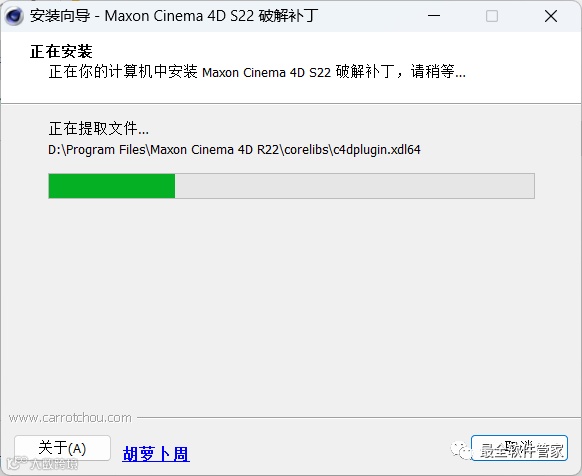Click the 正在提取文件 status label
Viewport: 582px width, 476px height.
[98, 128]
